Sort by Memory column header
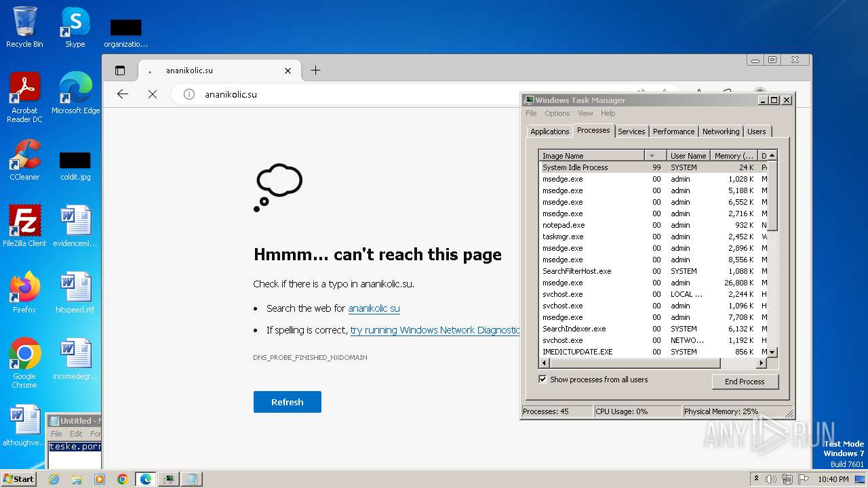This screenshot has height=488, width=868. coord(734,156)
